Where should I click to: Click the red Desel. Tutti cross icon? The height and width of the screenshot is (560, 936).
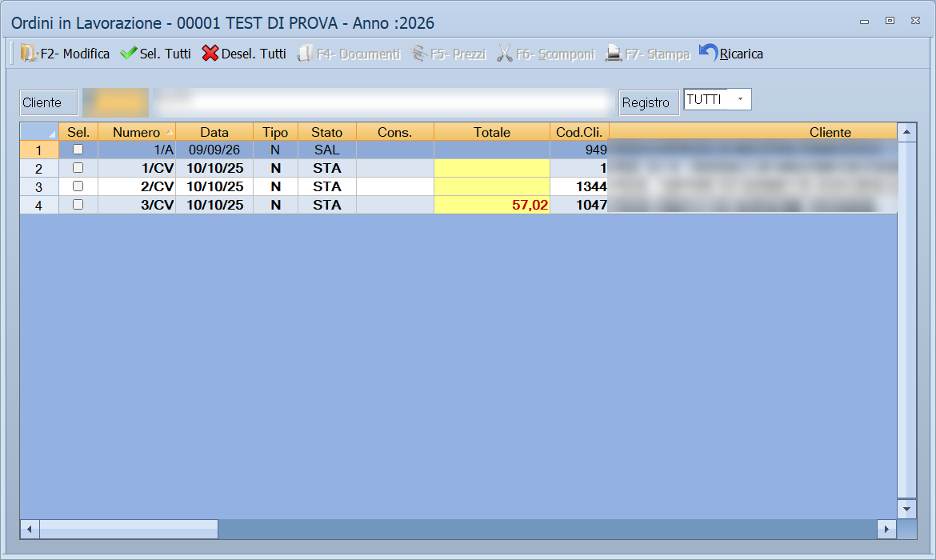pos(210,53)
